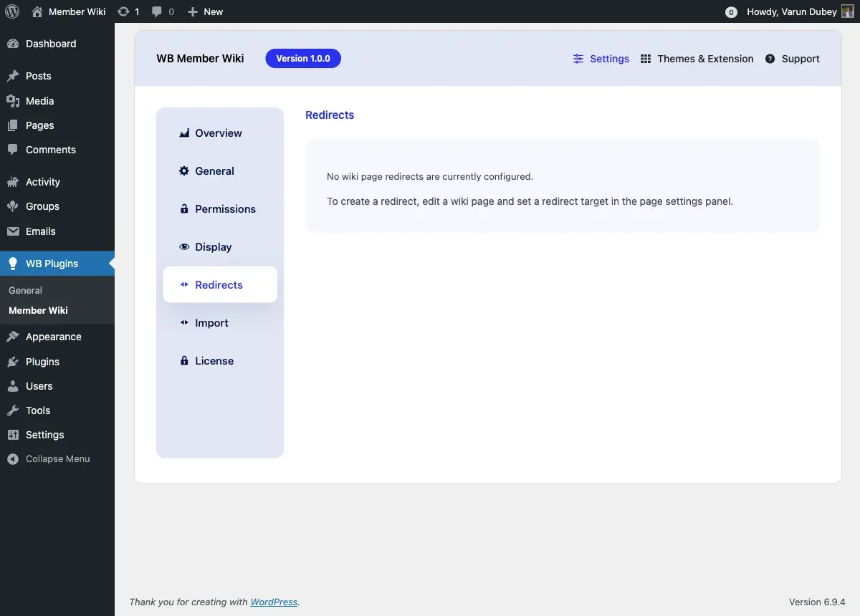The width and height of the screenshot is (860, 616).
Task: Click the Tools wrench icon
Action: [x=13, y=410]
